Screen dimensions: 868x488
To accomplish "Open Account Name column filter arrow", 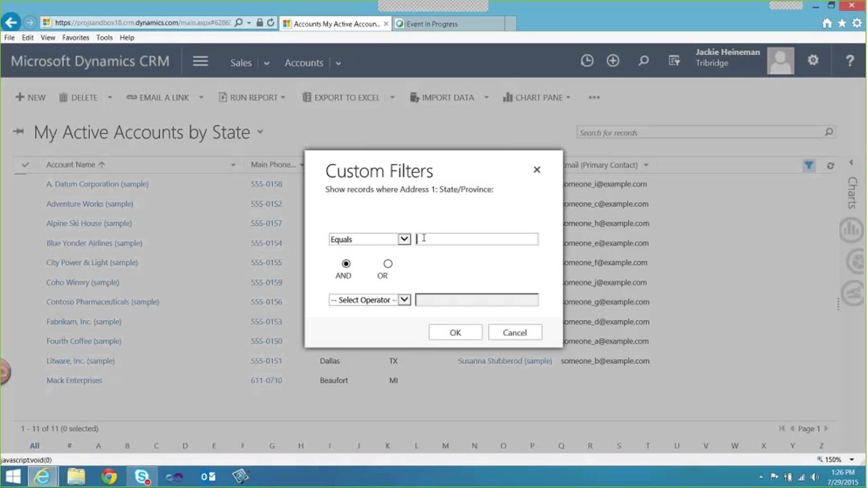I will pos(233,165).
